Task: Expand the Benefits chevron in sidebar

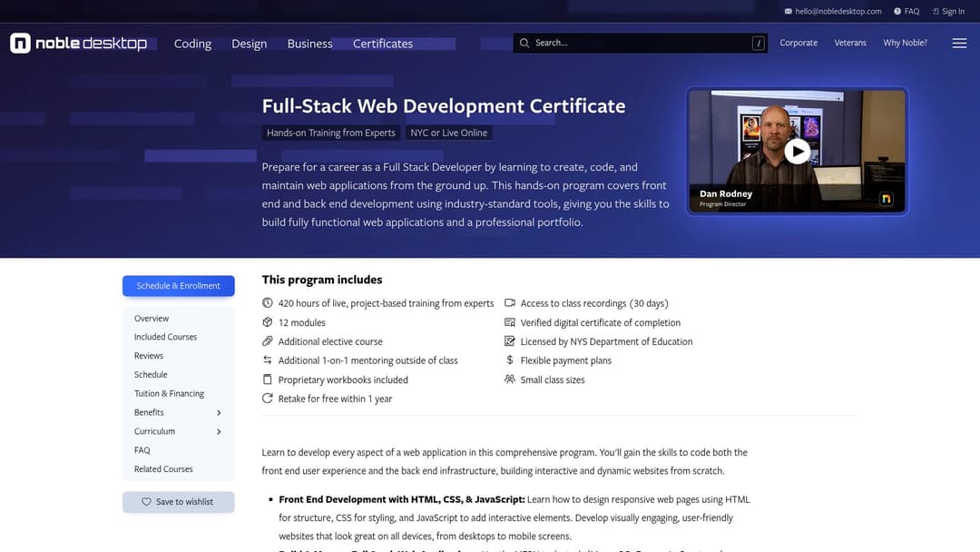Action: tap(219, 412)
